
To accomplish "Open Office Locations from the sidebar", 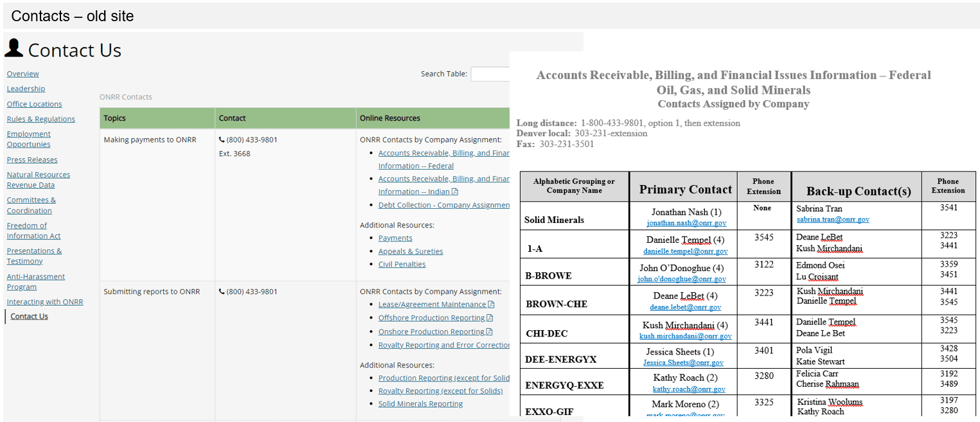I will tap(34, 104).
